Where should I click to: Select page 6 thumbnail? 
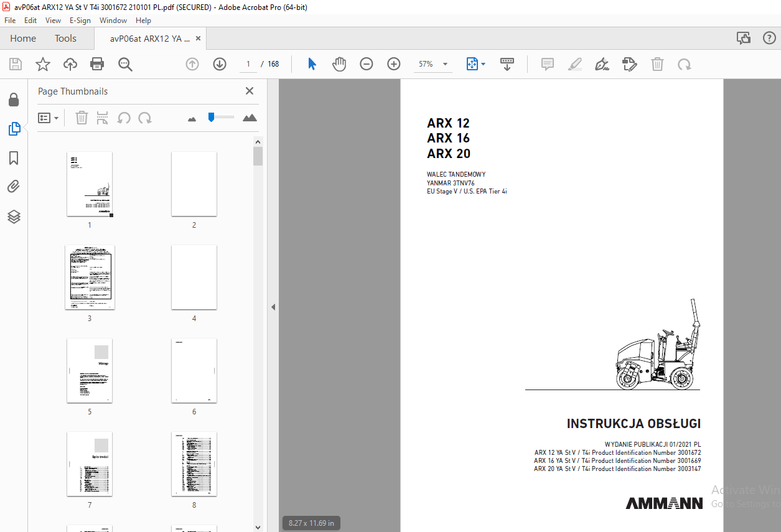pos(194,370)
